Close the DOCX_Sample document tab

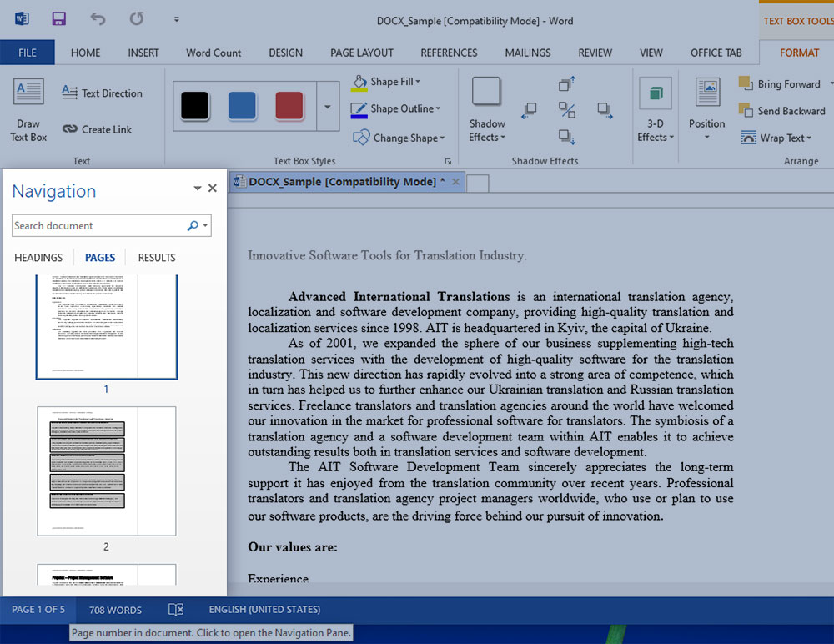point(456,182)
